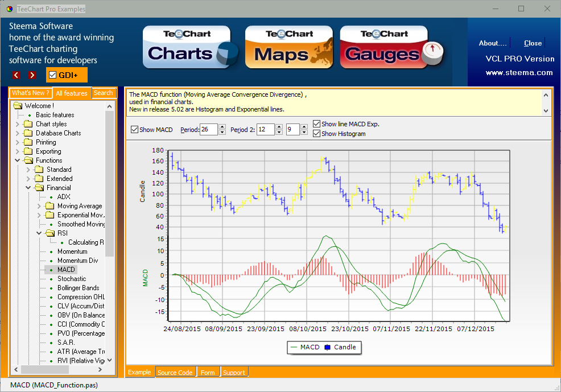This screenshot has height=392, width=561.
Task: Click the green MACD legend line symbol
Action: click(x=294, y=347)
